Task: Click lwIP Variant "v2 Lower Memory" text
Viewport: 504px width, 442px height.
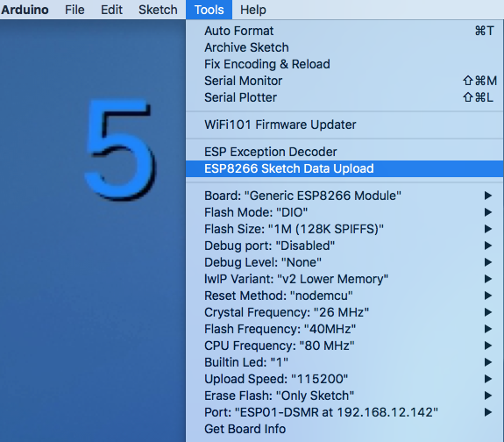Action: (x=296, y=279)
